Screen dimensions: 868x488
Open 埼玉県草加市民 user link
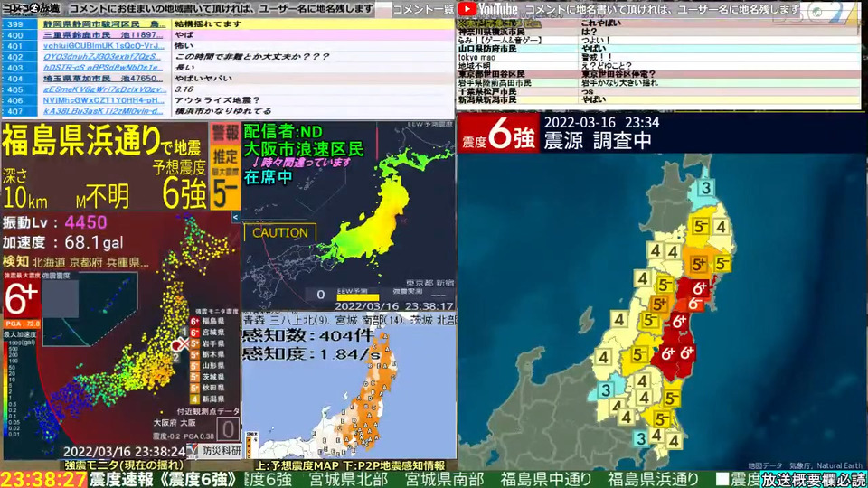click(104, 79)
